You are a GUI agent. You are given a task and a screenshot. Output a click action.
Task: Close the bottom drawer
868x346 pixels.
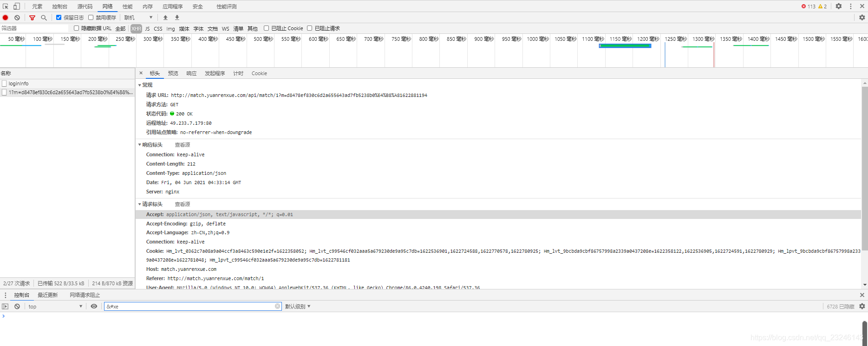[862, 295]
